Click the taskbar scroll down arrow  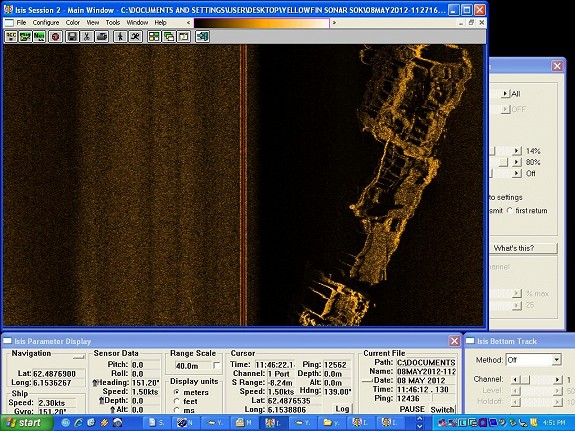click(420, 427)
